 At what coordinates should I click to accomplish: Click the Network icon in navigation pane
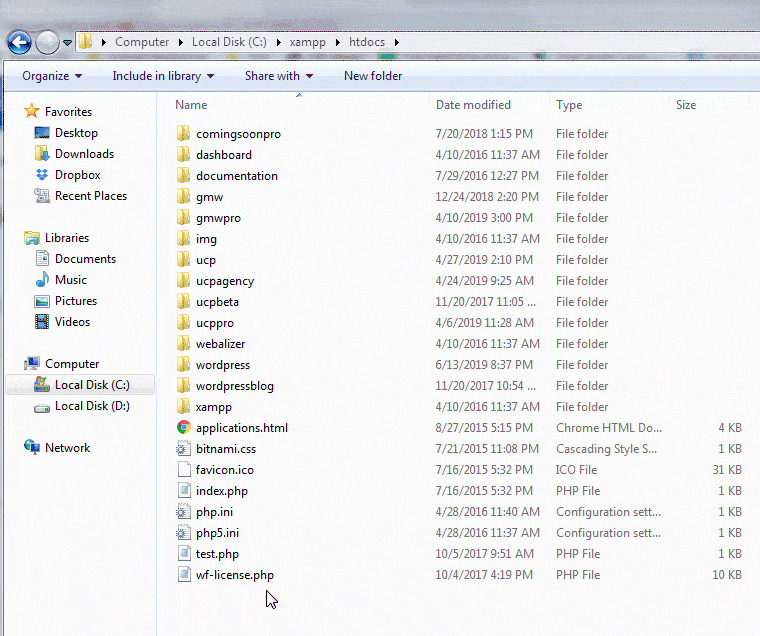[x=32, y=447]
